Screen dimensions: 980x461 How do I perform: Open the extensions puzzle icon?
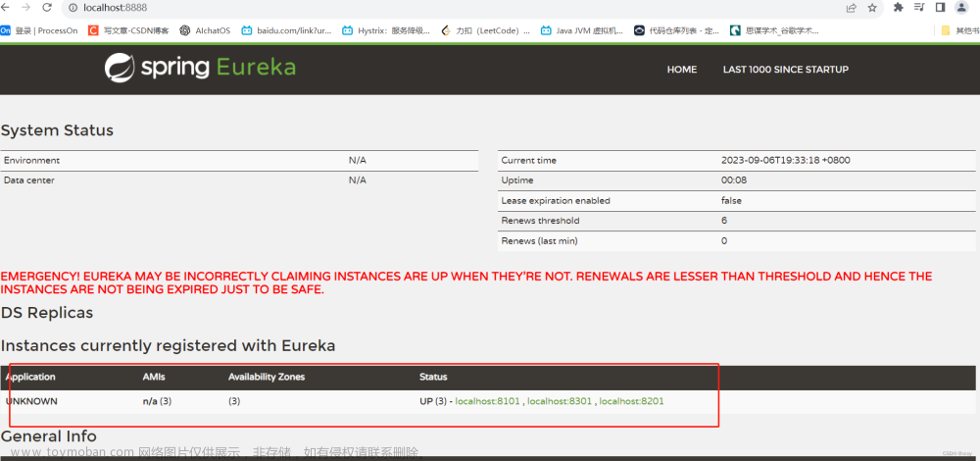click(899, 8)
